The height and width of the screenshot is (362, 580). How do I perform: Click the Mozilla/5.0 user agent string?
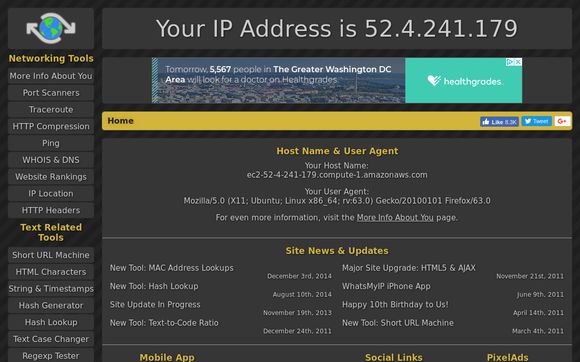point(337,201)
